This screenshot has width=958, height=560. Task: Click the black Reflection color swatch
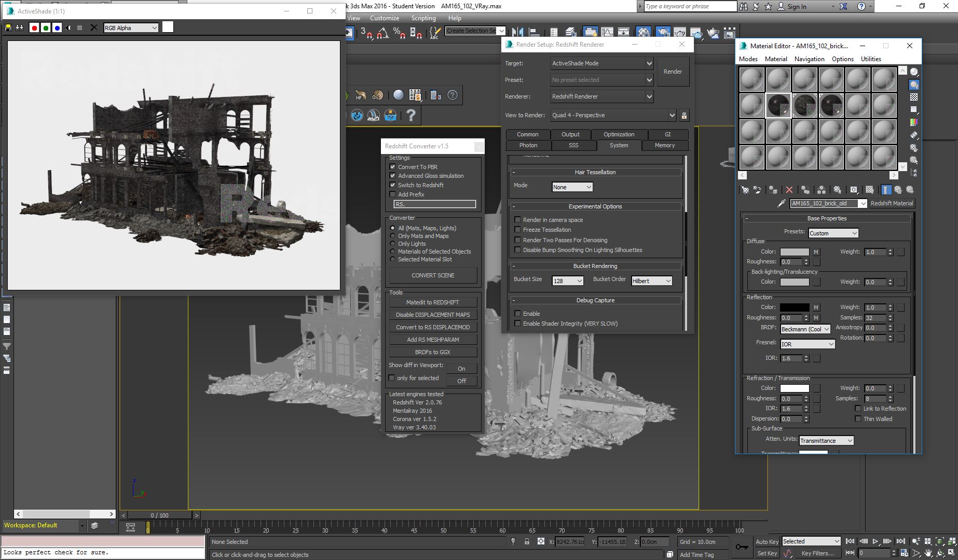[794, 307]
